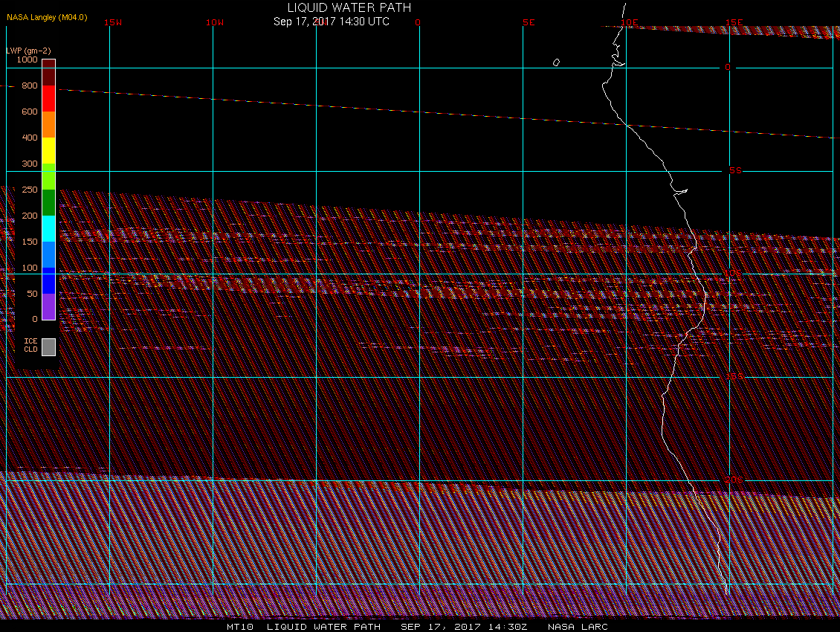Select the purple 0-50 legend swatch
Screen dimensions: 840x632
point(49,306)
